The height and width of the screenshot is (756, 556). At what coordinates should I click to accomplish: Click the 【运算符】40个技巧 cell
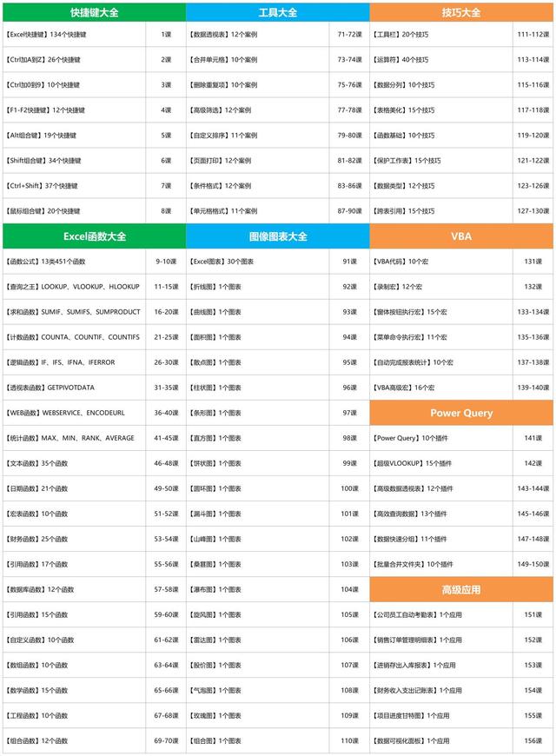pos(441,60)
